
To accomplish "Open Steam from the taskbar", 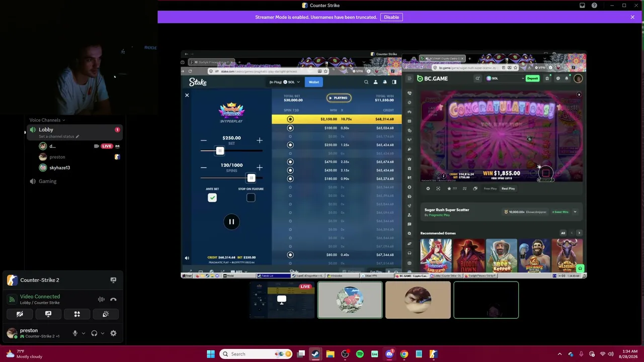I will click(315, 354).
